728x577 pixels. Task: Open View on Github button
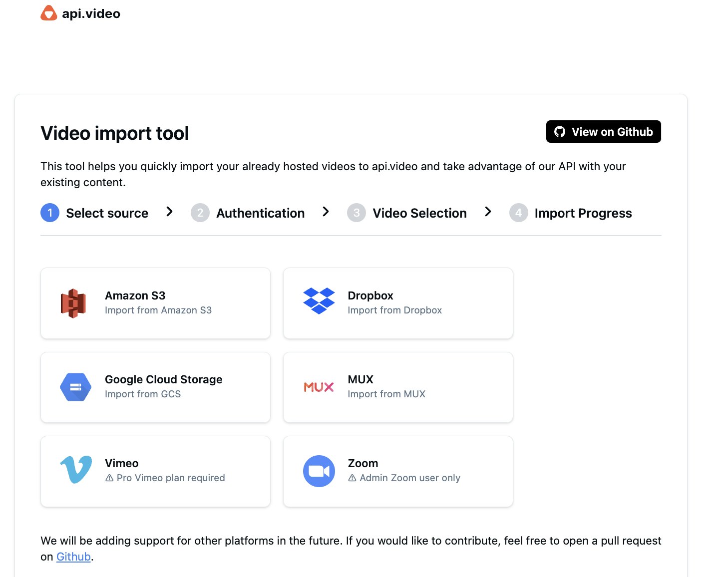pos(603,131)
